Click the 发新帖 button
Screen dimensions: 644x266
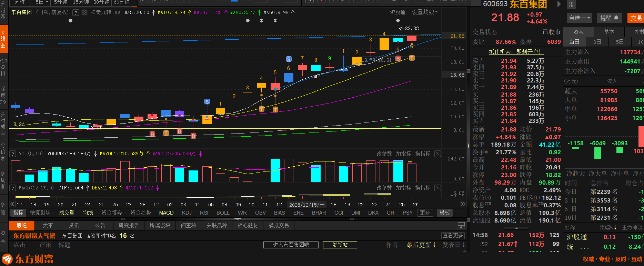340,245
